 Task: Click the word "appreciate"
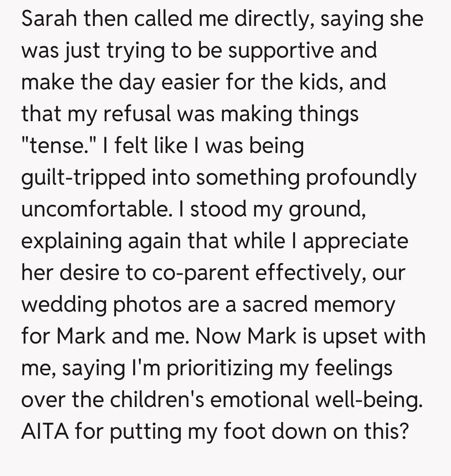tap(355, 241)
